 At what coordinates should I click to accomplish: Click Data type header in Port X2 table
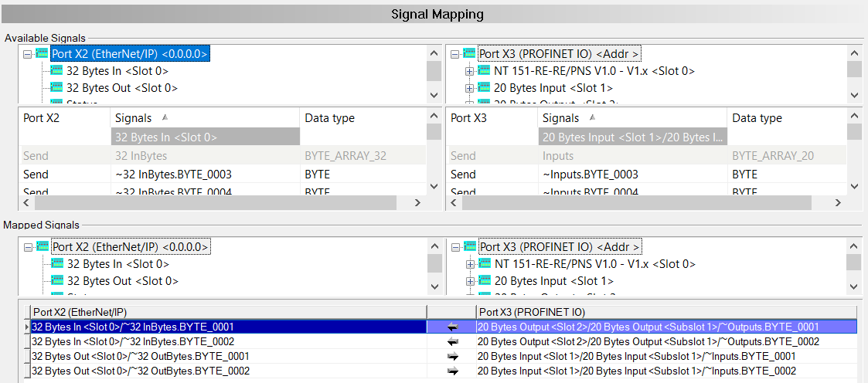[363, 117]
